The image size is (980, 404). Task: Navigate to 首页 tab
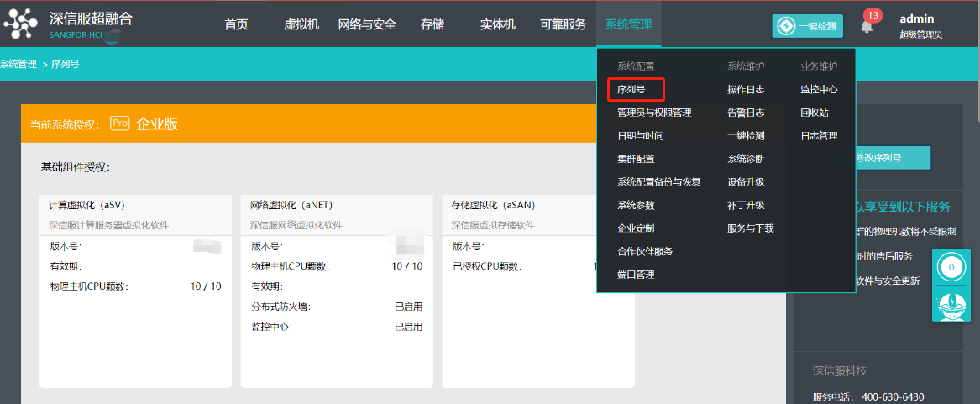point(236,24)
